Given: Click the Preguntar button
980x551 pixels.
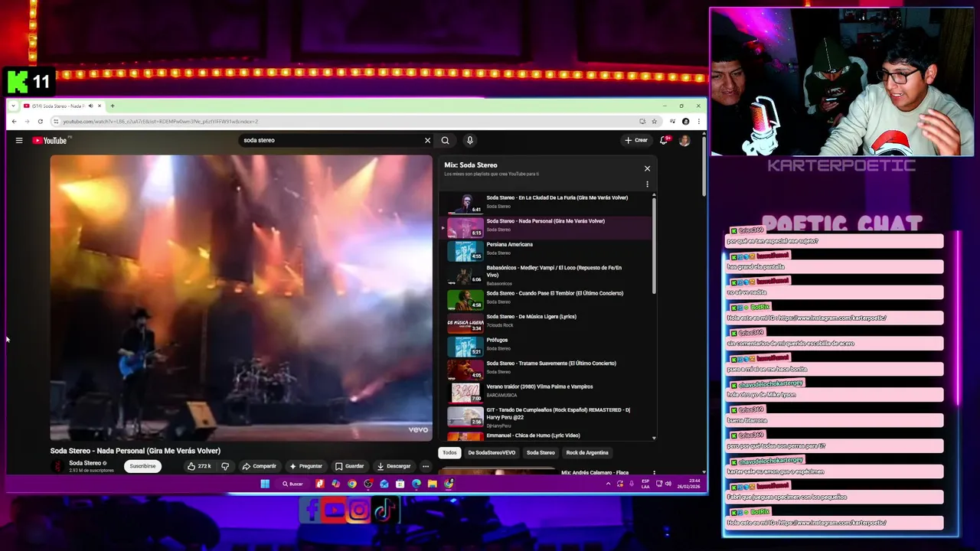Looking at the screenshot, I should tap(305, 466).
